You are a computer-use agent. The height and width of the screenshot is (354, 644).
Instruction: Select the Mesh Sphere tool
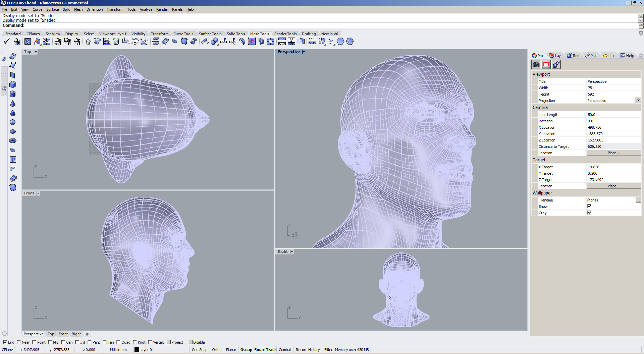pos(13,122)
